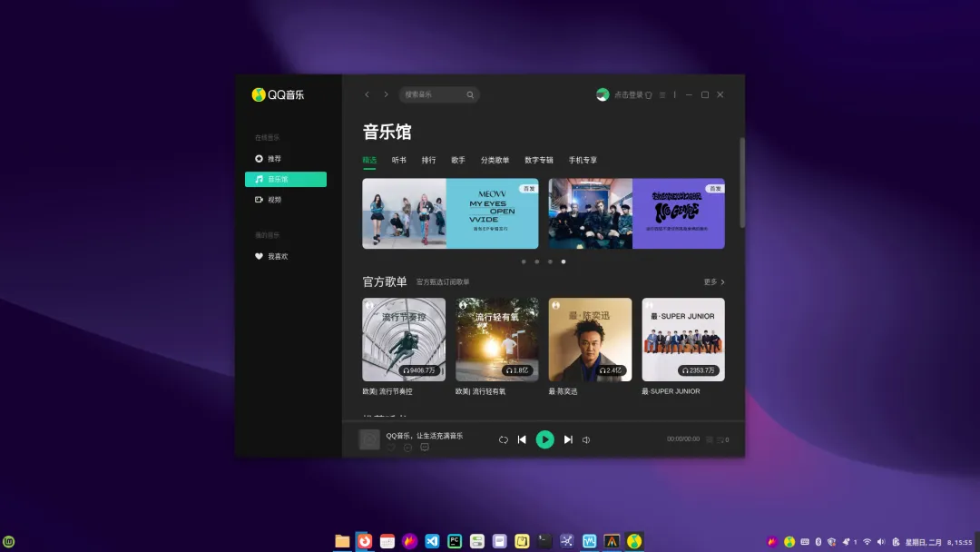980x552 pixels.
Task: Click the 官方歌单 heading
Action: 385,282
